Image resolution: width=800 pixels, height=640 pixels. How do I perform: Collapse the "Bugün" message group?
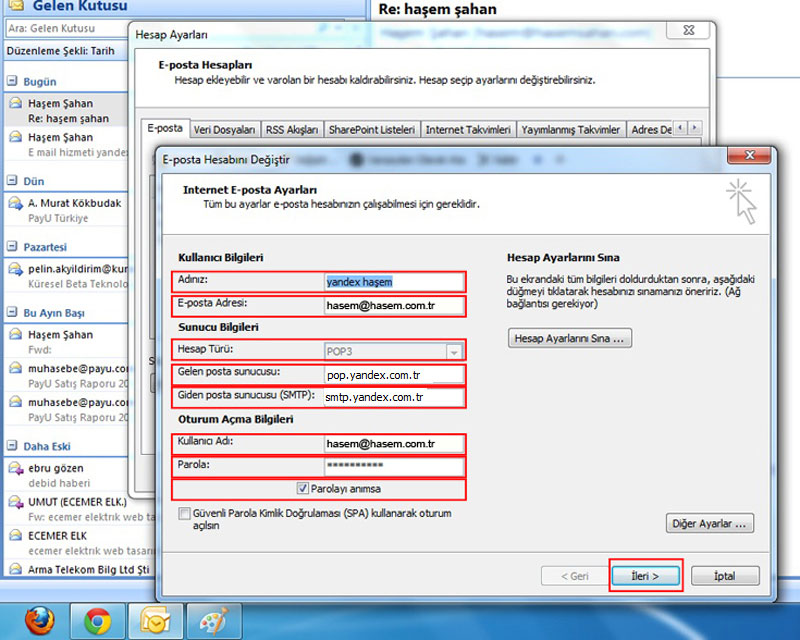pos(12,82)
